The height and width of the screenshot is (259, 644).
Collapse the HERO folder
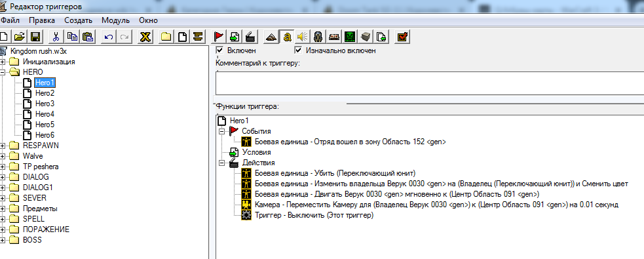[x=3, y=72]
